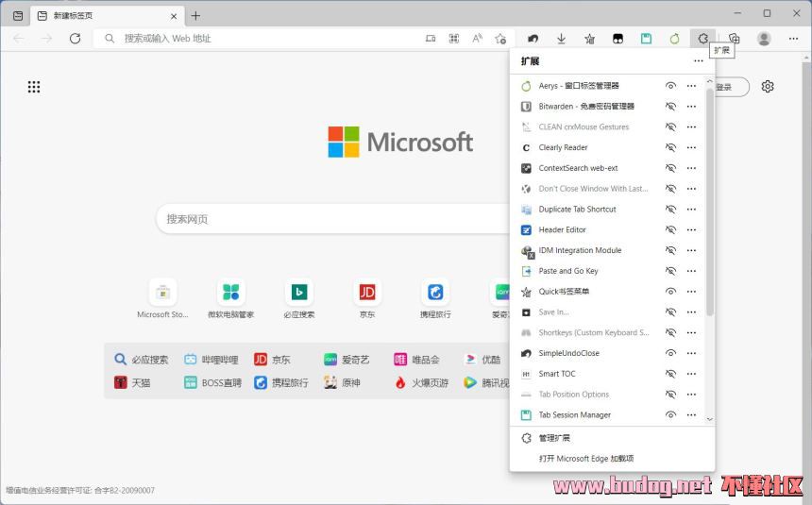The height and width of the screenshot is (505, 812).
Task: Click the SimpleUndoClose icon in toolbar
Action: (x=533, y=39)
